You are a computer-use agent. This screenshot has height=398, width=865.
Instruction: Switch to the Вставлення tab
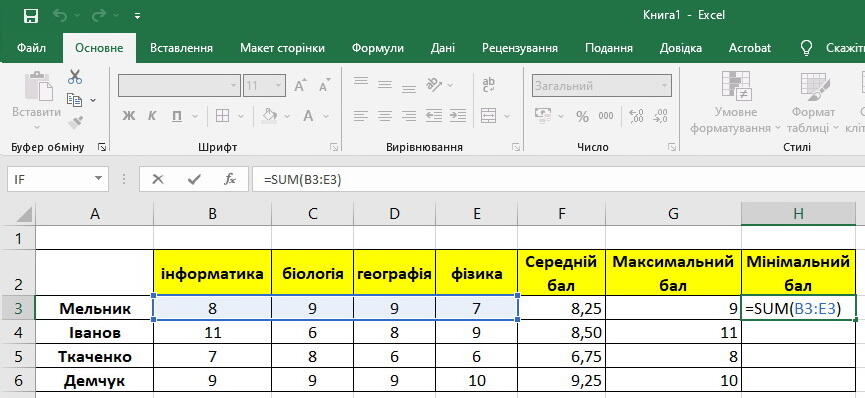181,48
